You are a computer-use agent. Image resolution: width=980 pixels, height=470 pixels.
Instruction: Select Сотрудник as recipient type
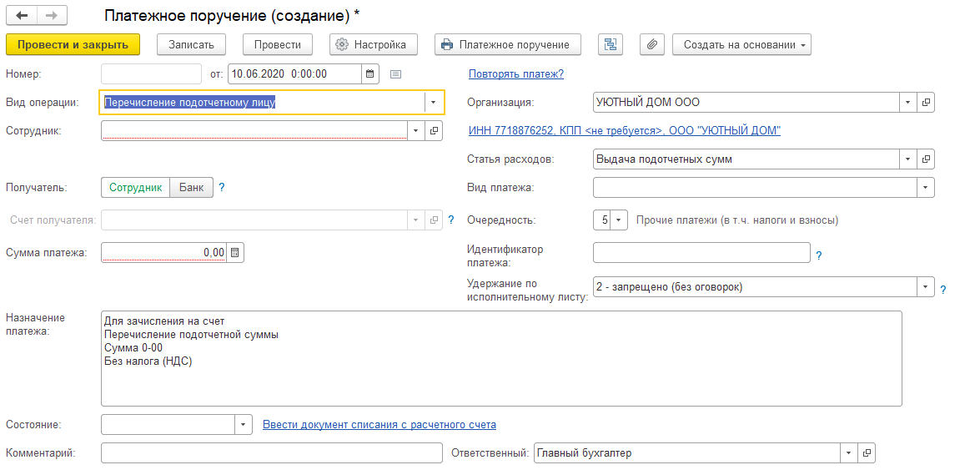(136, 187)
